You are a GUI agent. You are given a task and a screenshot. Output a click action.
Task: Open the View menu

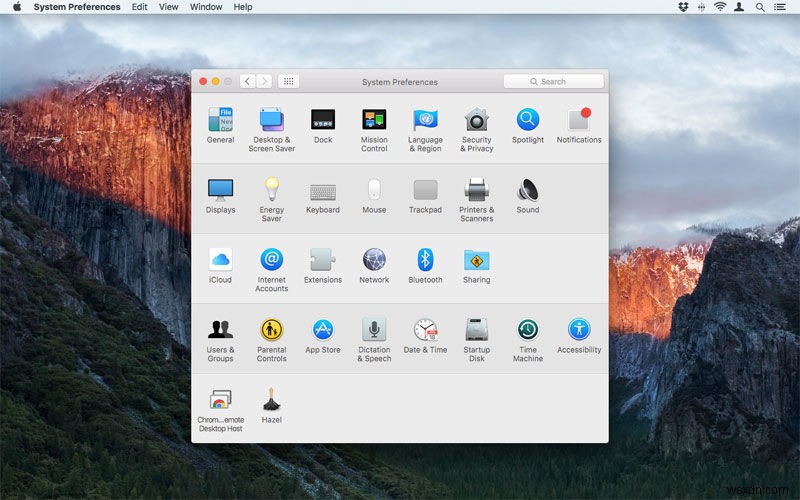169,7
